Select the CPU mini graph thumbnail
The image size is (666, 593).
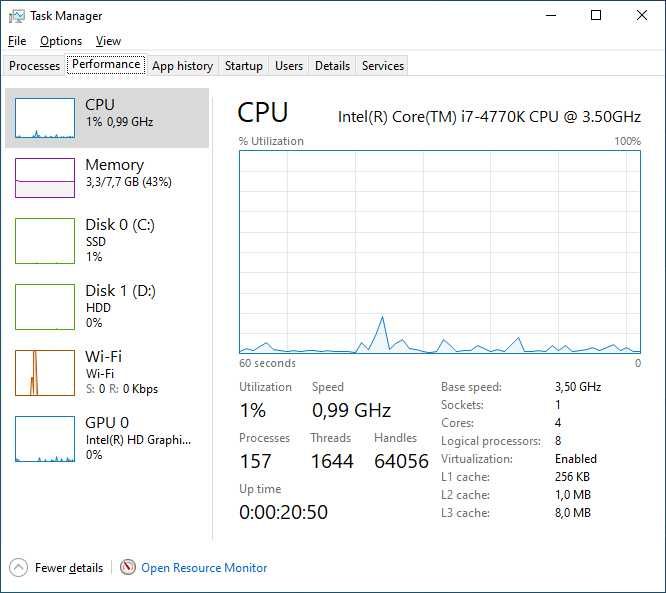pyautogui.click(x=45, y=118)
